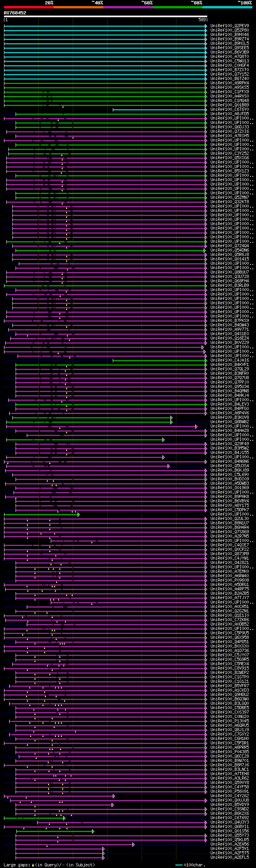This screenshot has height=868, width=256.
Task: Click the cyan ~100% color legend segment
Action: tap(227, 7)
